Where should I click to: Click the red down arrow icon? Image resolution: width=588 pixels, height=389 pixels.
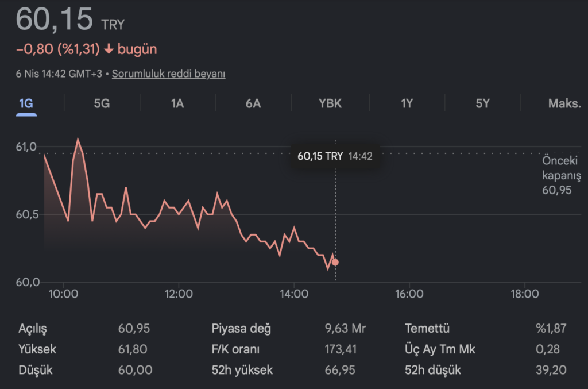click(x=109, y=49)
